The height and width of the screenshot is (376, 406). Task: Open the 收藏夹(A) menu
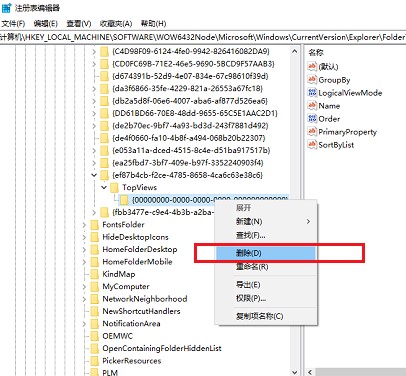(x=116, y=24)
